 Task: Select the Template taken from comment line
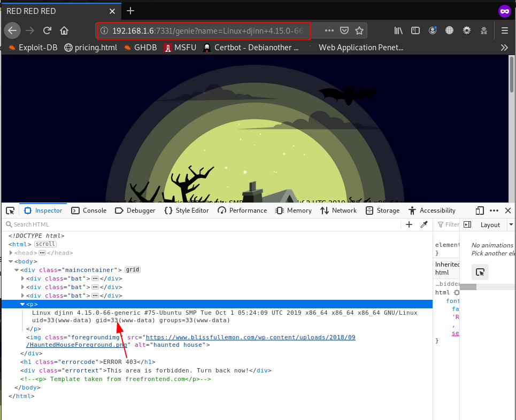(115, 379)
